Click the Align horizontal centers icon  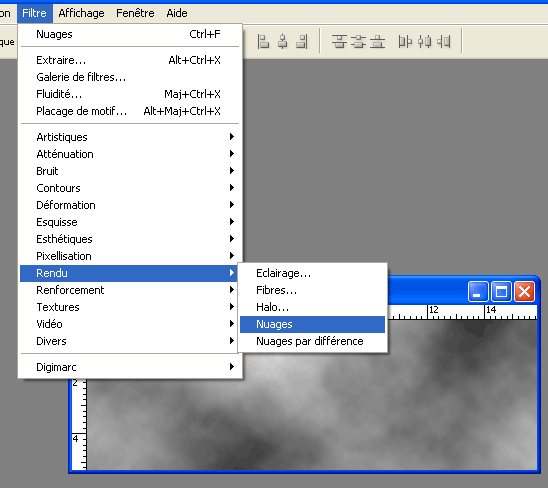[x=283, y=42]
